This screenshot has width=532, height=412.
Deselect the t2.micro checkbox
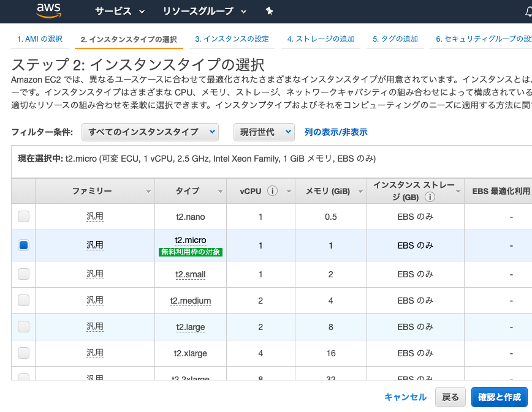pos(23,245)
